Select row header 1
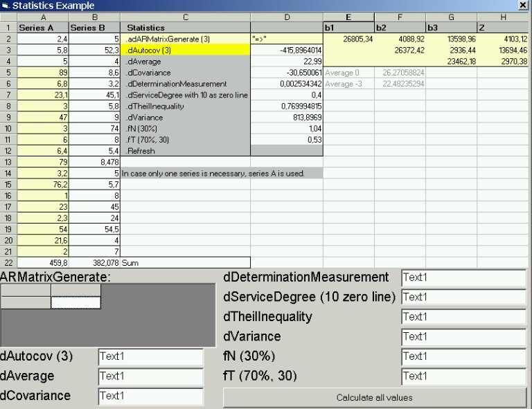532x409 pixels. click(8, 28)
